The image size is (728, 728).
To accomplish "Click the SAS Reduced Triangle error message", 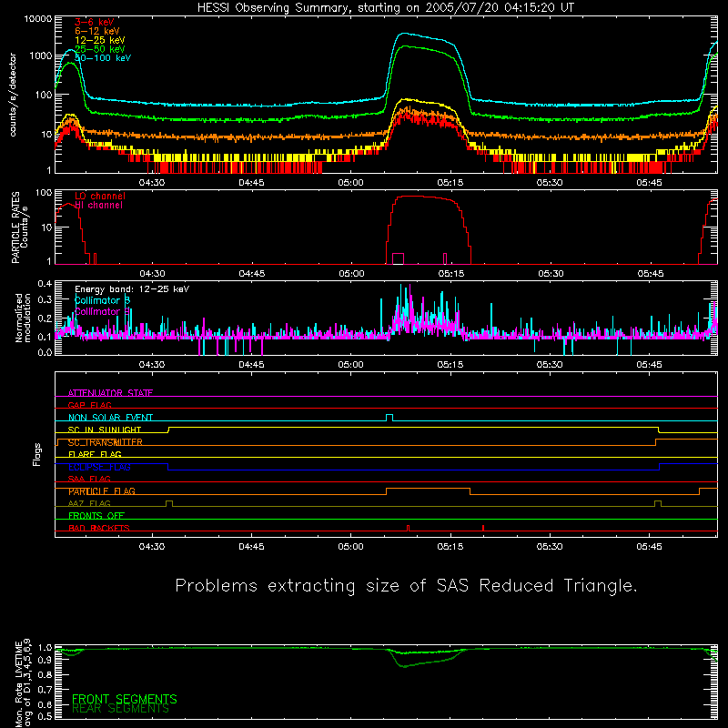I will (x=406, y=585).
